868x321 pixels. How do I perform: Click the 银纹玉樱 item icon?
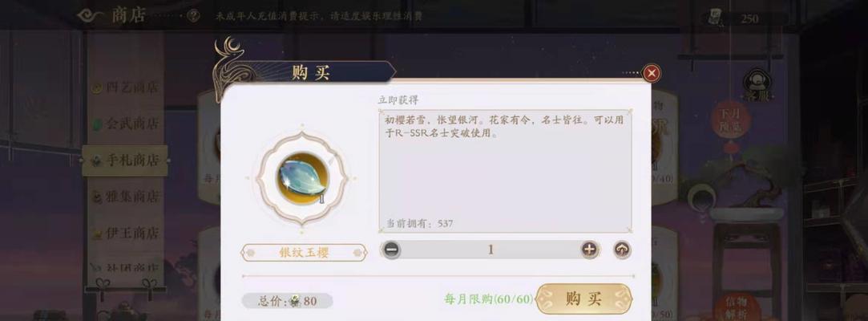(302, 178)
